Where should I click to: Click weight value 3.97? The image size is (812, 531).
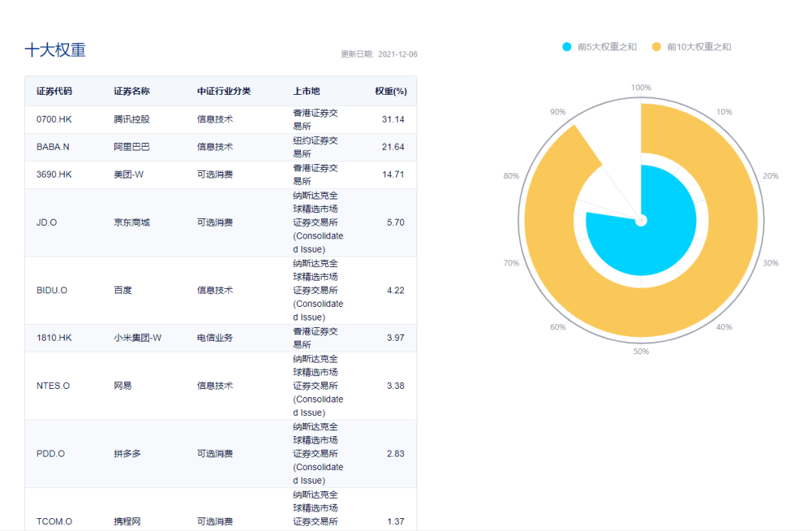395,338
